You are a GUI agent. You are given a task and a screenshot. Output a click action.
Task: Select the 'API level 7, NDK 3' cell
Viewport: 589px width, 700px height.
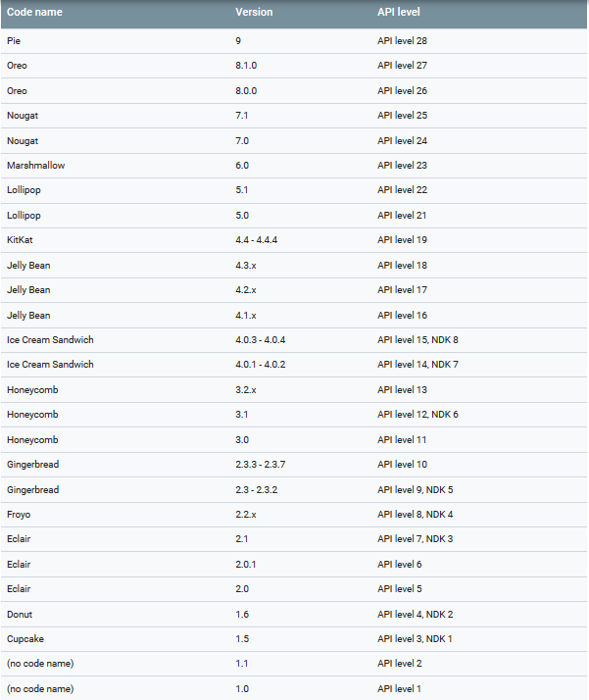[x=415, y=539]
